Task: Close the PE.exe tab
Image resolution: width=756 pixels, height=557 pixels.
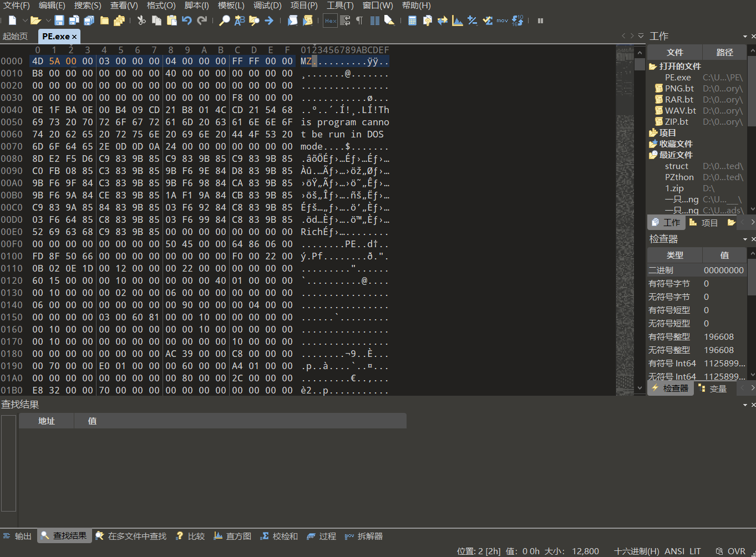Action: click(x=74, y=37)
